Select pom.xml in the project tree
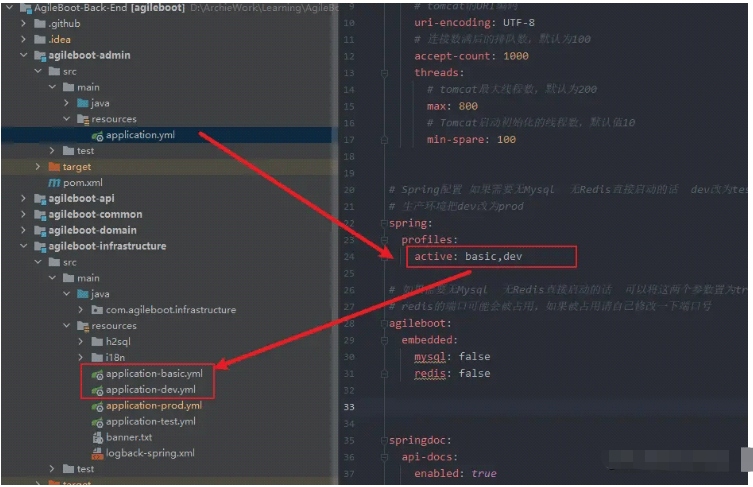This screenshot has height=487, width=753. pyautogui.click(x=83, y=183)
